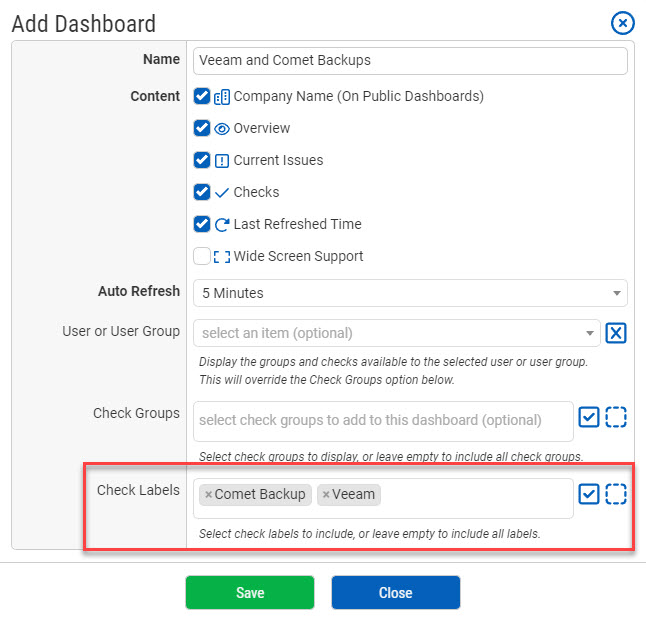Select all check groups icon
This screenshot has height=621, width=646.
click(589, 417)
